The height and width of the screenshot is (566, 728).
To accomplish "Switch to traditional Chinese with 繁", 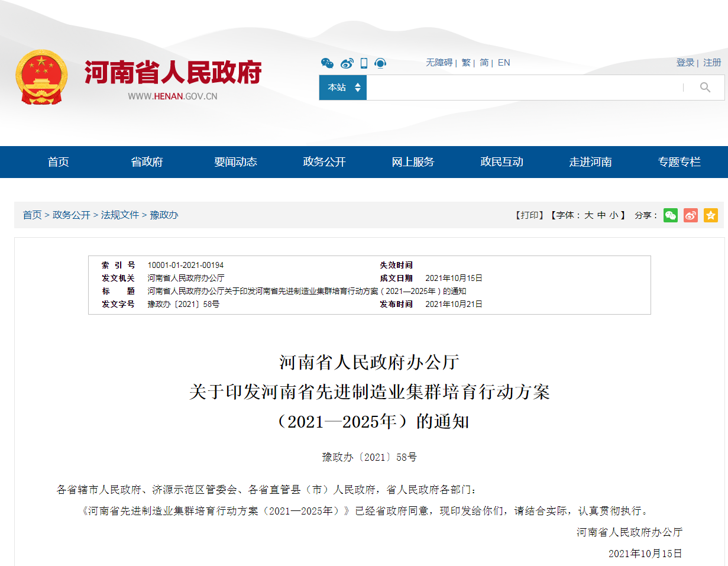I will pyautogui.click(x=466, y=63).
